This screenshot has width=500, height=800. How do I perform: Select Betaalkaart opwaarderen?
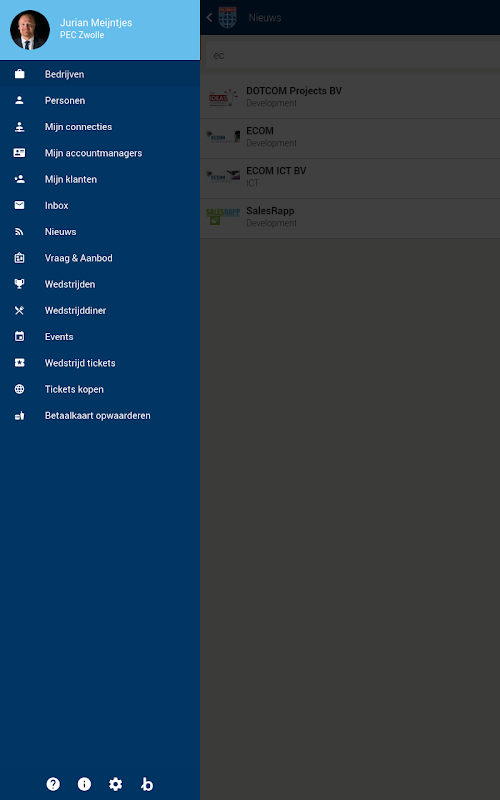(x=100, y=416)
